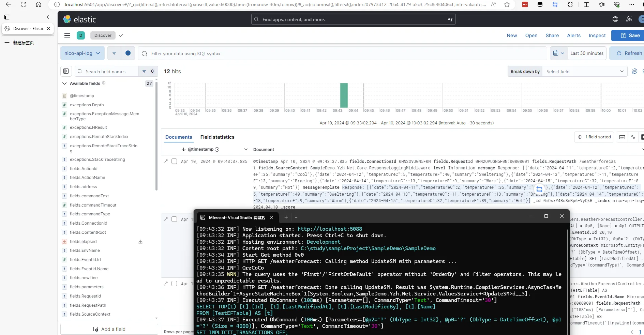The height and width of the screenshot is (335, 644).
Task: Open the 1 field sorted menu
Action: coord(594,137)
